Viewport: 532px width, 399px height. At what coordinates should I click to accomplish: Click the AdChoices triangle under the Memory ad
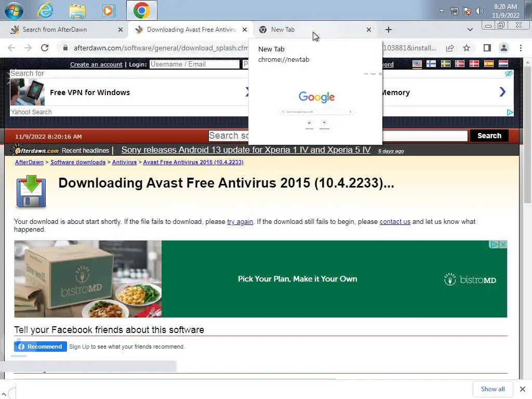click(x=510, y=112)
